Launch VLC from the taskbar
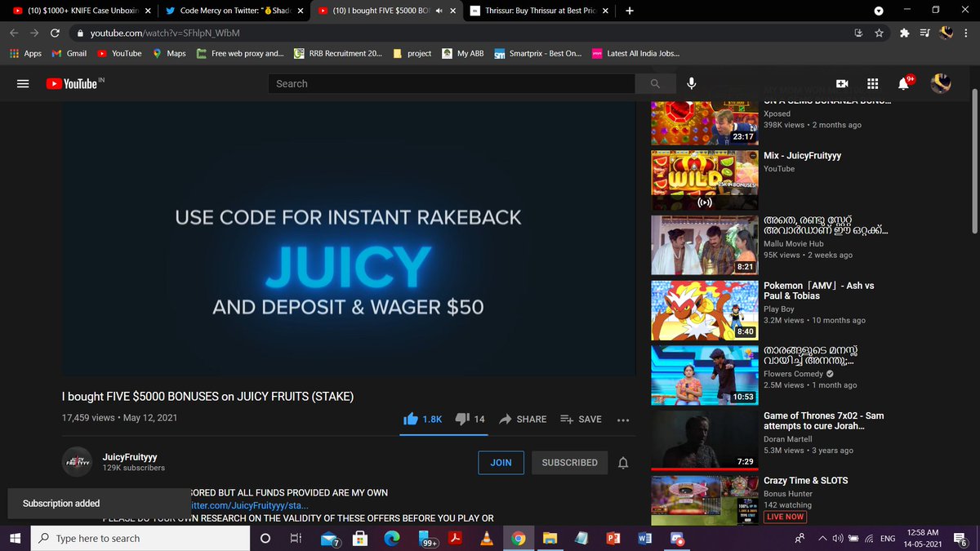The height and width of the screenshot is (551, 980). click(x=486, y=539)
